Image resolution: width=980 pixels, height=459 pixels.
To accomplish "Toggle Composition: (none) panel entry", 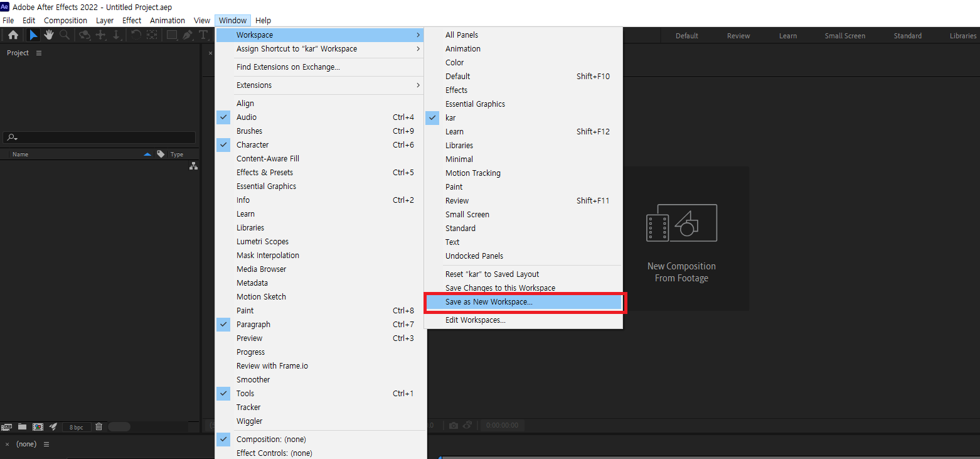I will click(x=320, y=440).
